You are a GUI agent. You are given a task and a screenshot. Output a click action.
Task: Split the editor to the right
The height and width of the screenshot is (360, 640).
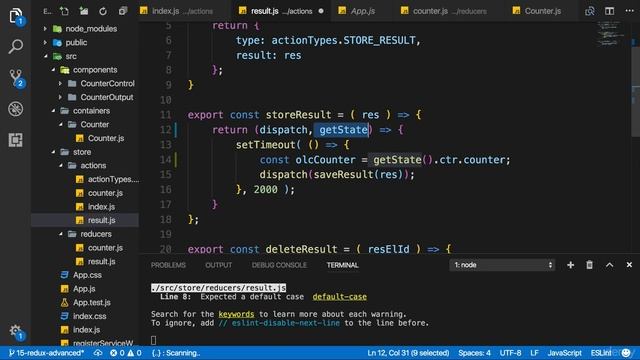click(609, 11)
